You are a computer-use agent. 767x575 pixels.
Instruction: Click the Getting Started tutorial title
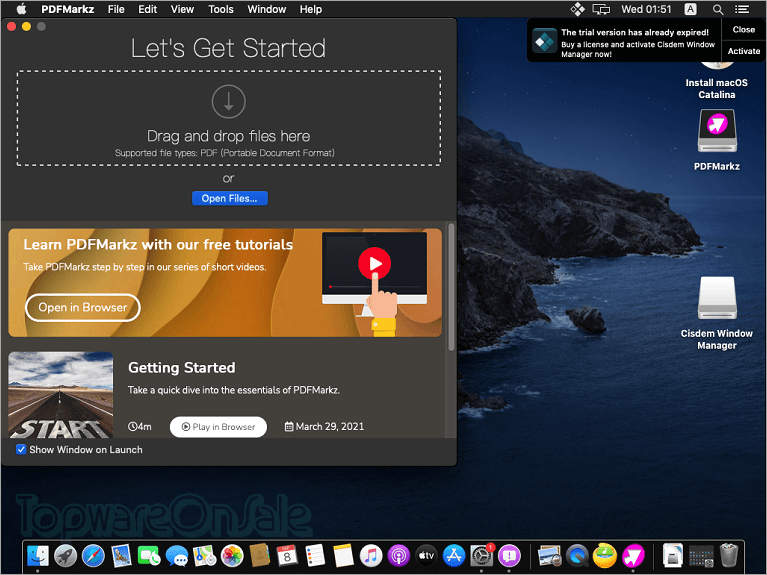(x=181, y=368)
